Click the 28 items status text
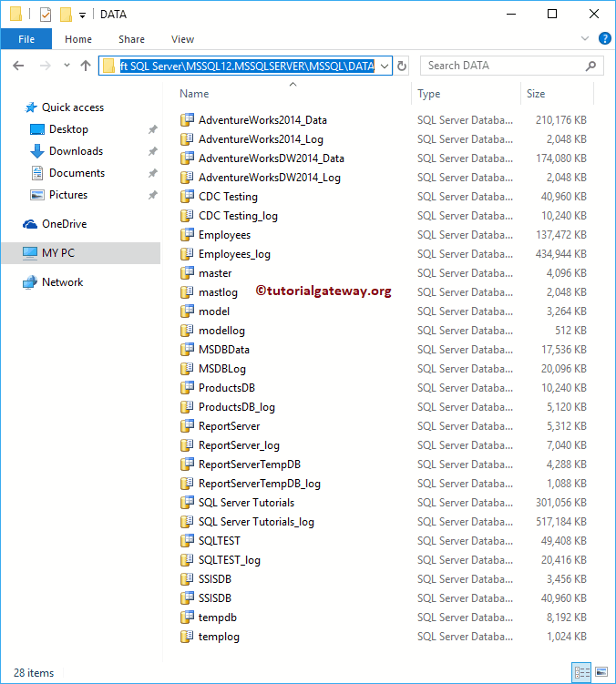Screen dimensions: 616x684 [34, 673]
